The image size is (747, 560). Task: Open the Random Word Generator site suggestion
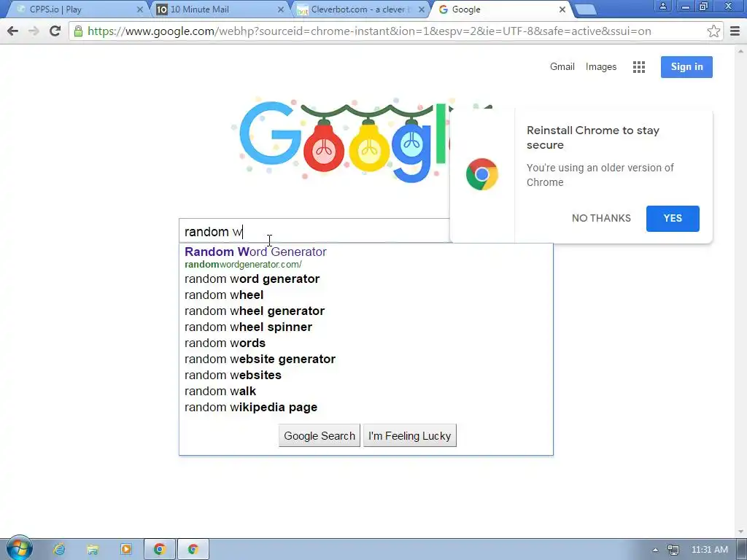pyautogui.click(x=366, y=257)
